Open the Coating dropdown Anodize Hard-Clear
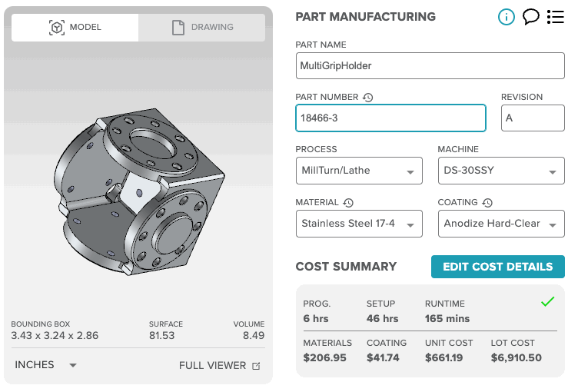Image resolution: width=578 pixels, height=392 pixels. point(501,224)
